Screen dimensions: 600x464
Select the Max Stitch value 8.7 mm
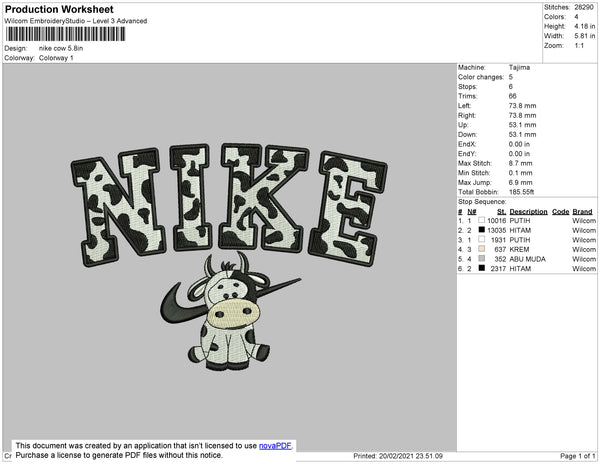click(520, 163)
